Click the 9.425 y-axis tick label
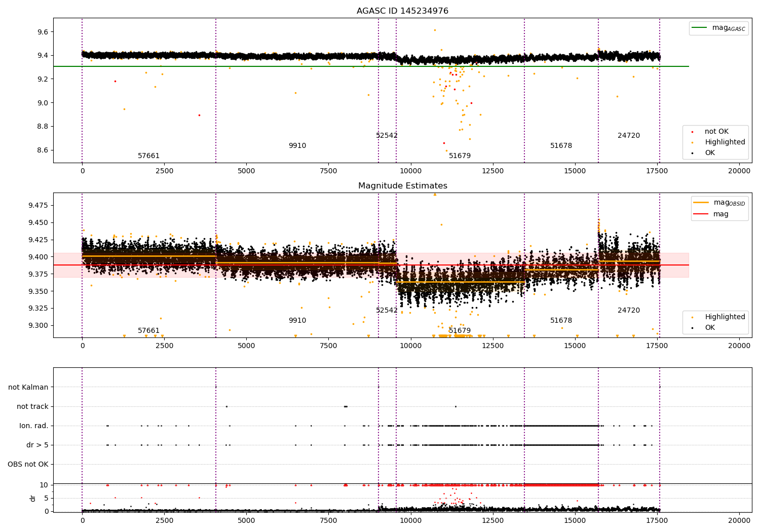Viewport: 760px width, 532px height. (x=38, y=240)
